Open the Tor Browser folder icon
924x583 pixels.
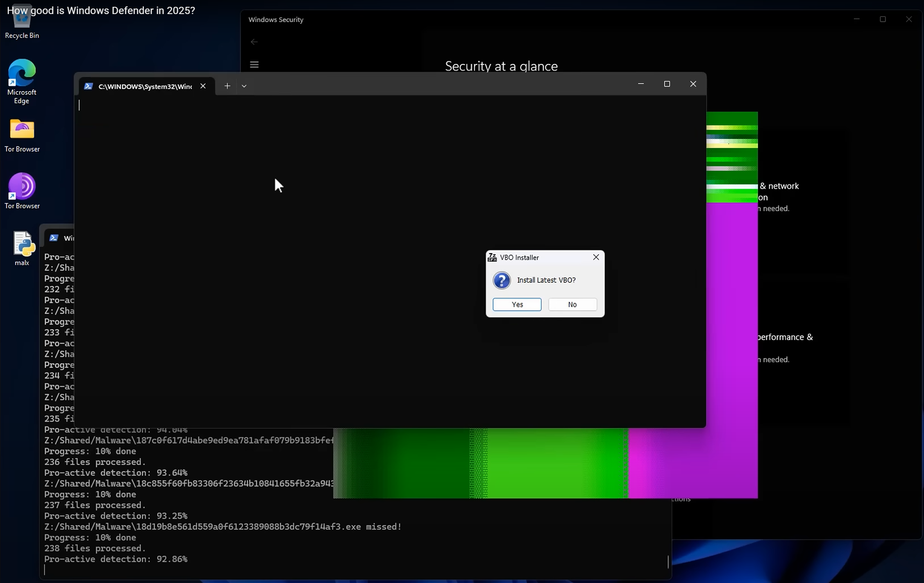(22, 135)
